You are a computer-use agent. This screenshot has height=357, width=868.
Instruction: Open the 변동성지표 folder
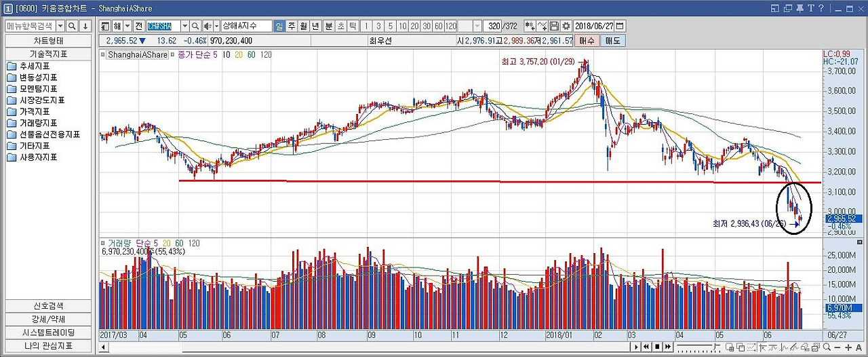pos(32,77)
